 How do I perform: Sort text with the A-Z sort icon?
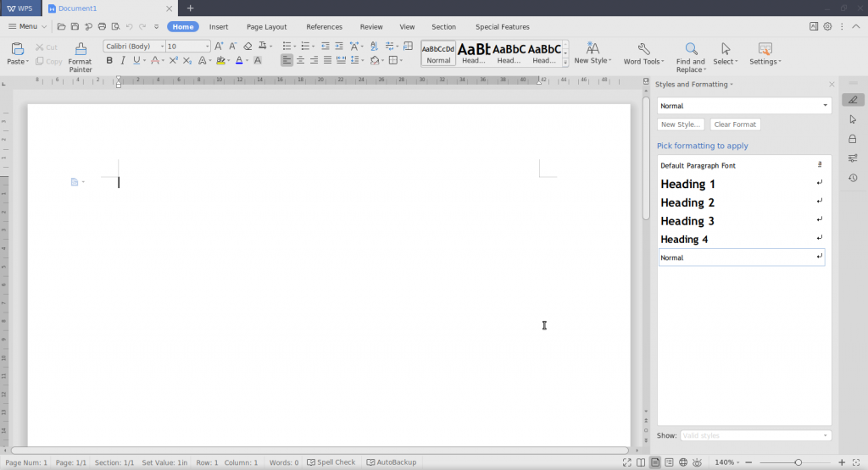click(374, 47)
